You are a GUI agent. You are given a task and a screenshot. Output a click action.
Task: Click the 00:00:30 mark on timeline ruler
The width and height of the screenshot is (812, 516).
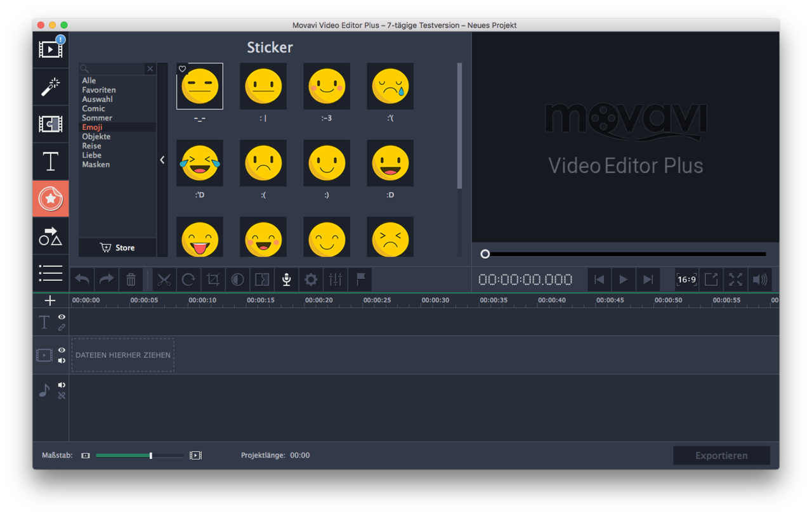tap(435, 300)
